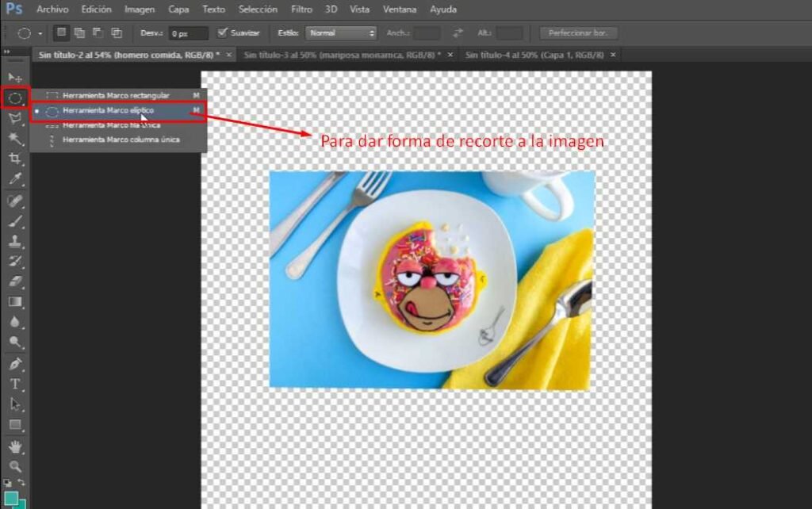
Task: Select the Zoom tool
Action: click(x=15, y=466)
